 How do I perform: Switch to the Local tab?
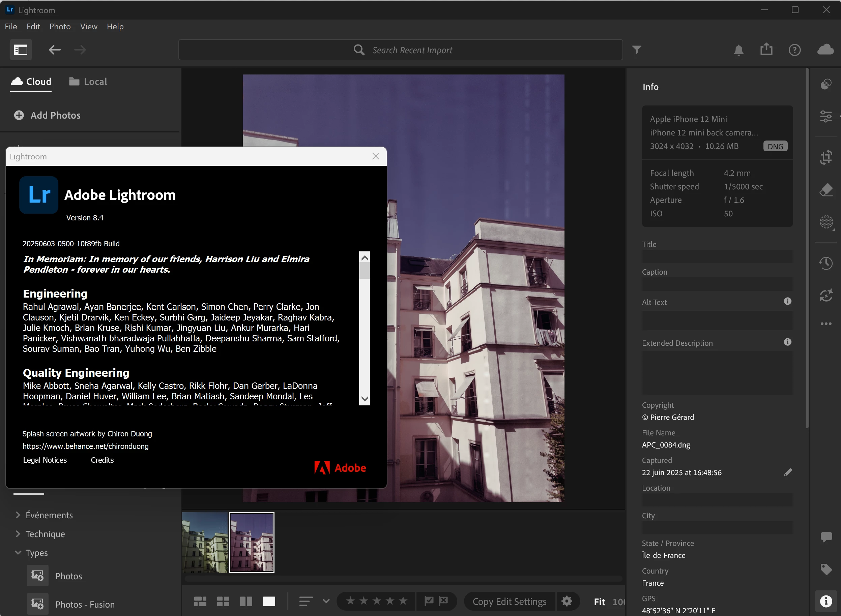coord(88,82)
